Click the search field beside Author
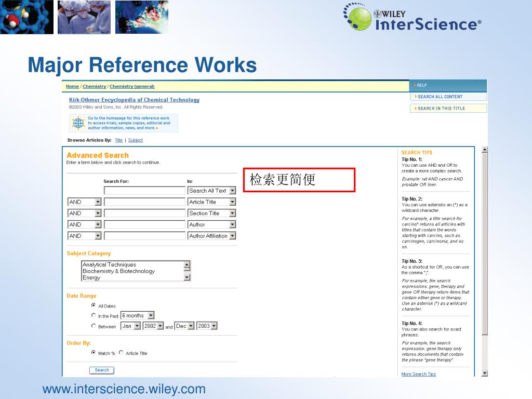This screenshot has height=399, width=532. [144, 224]
